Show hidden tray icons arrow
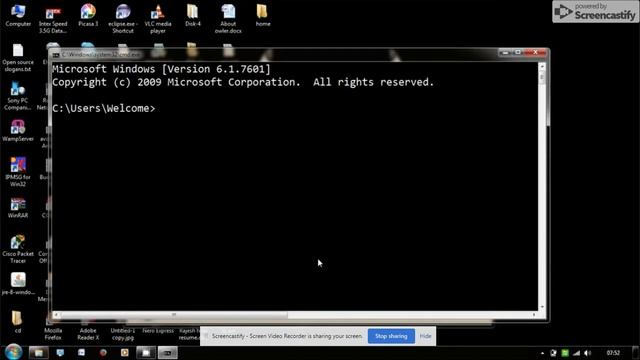The width and height of the screenshot is (640, 360). (542, 353)
